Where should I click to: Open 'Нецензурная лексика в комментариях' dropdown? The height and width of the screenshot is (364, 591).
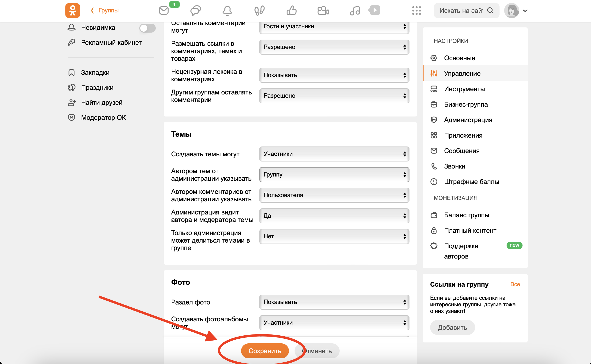click(334, 75)
